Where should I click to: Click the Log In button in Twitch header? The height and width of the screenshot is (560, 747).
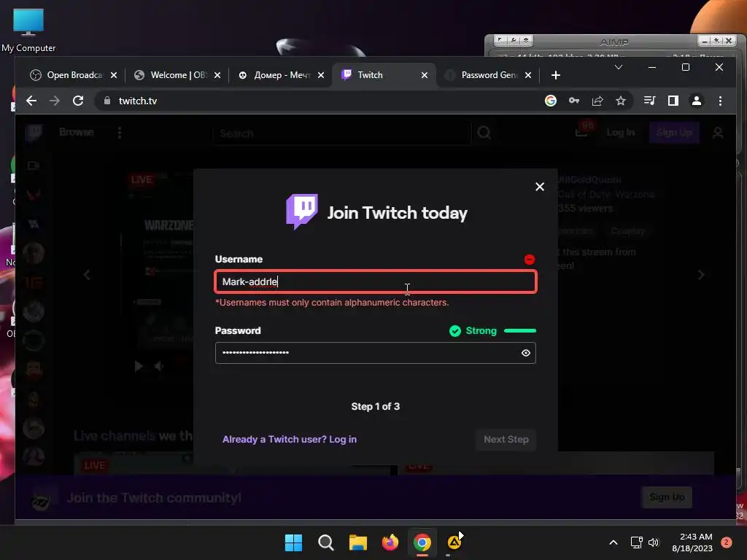tap(620, 133)
